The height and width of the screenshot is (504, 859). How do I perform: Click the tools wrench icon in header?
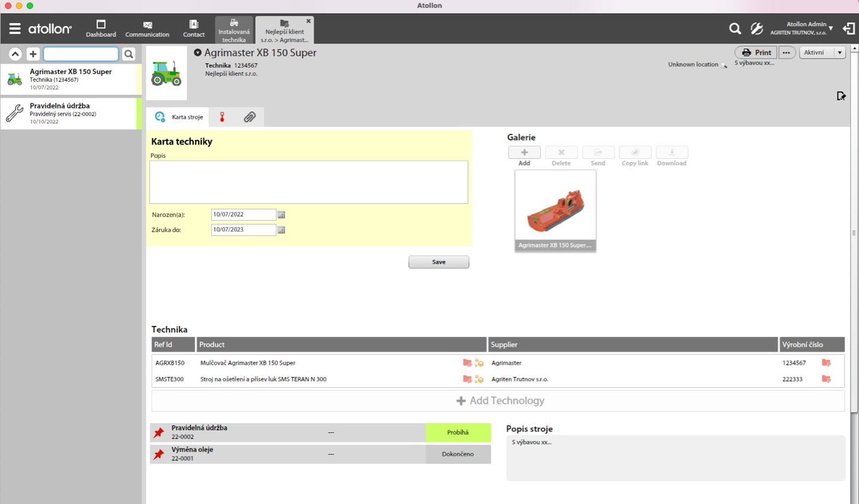pyautogui.click(x=756, y=28)
